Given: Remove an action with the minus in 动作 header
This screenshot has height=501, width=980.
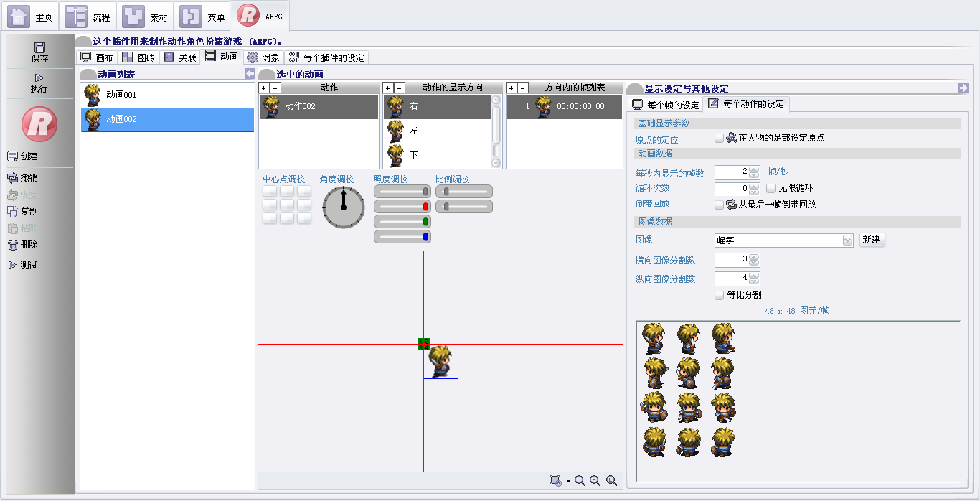Looking at the screenshot, I should tap(275, 88).
